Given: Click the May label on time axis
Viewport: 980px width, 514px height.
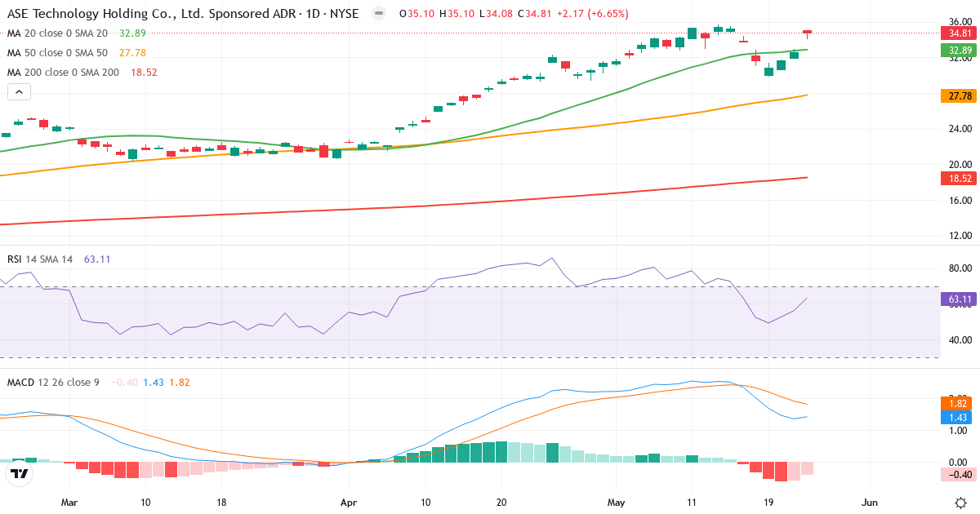Looking at the screenshot, I should click(615, 503).
